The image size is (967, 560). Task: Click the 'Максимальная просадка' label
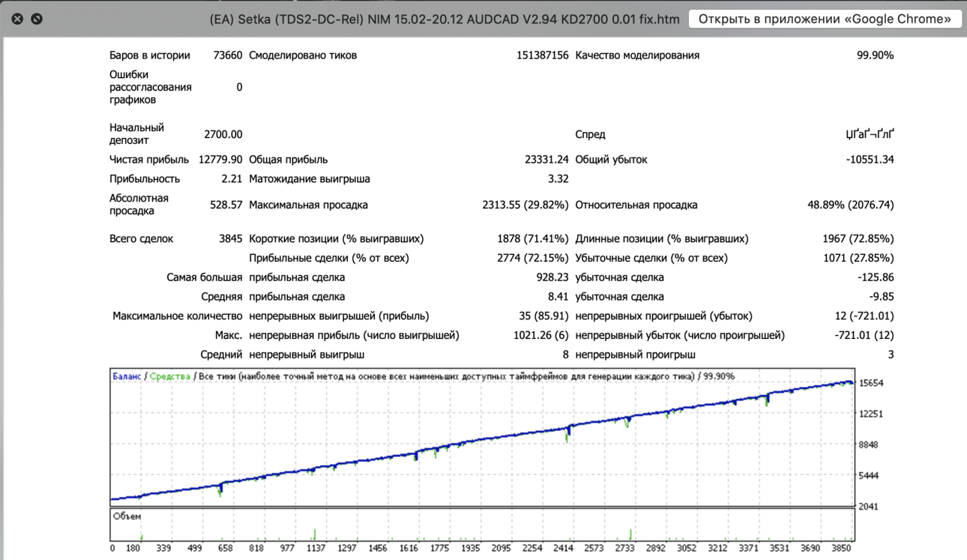(308, 205)
